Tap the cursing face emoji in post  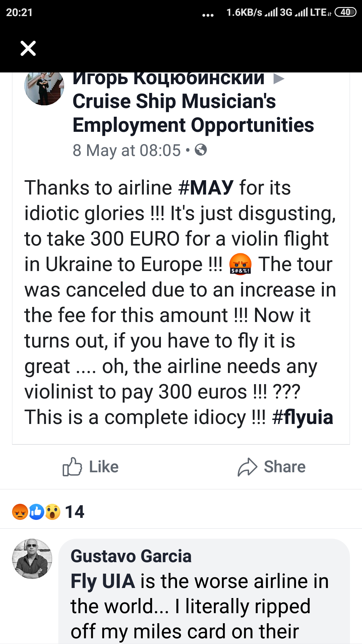[x=240, y=264]
